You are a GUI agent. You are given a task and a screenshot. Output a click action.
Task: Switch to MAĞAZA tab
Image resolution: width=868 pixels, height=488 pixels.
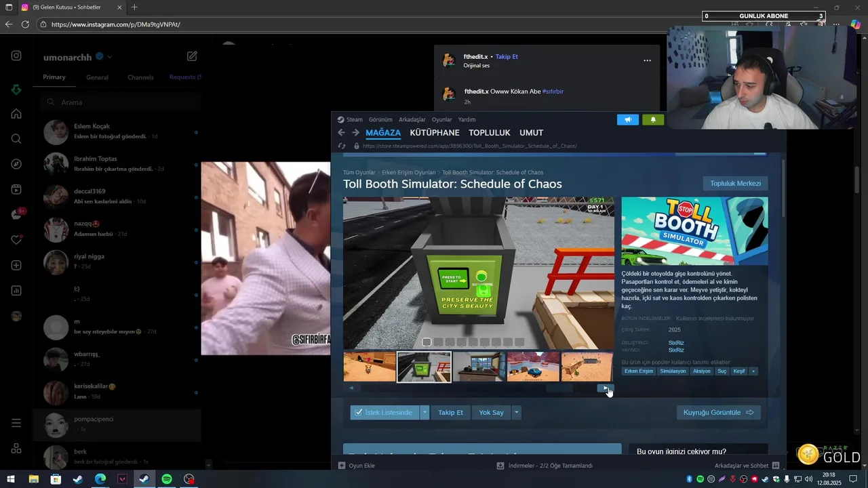point(383,133)
